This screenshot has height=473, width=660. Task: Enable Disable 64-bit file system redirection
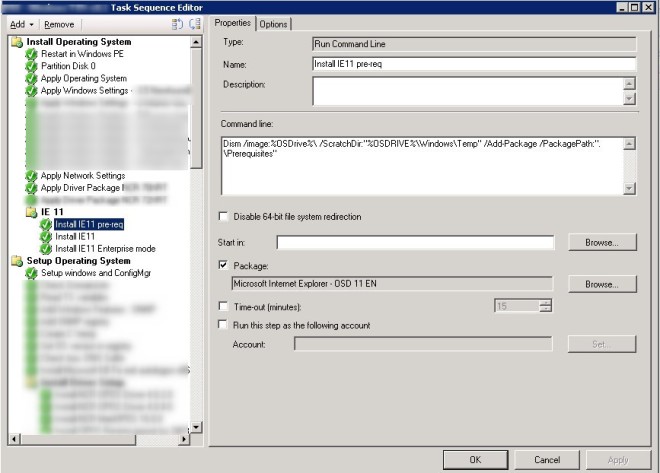[223, 217]
